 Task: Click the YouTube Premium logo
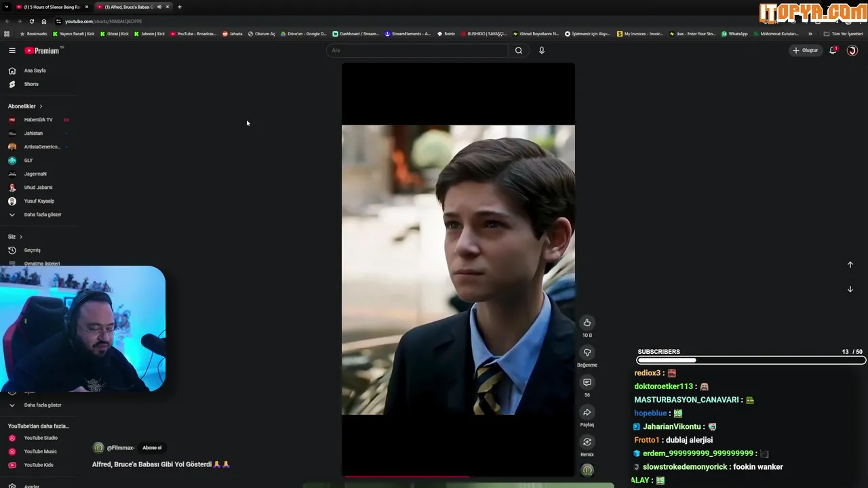pos(43,50)
